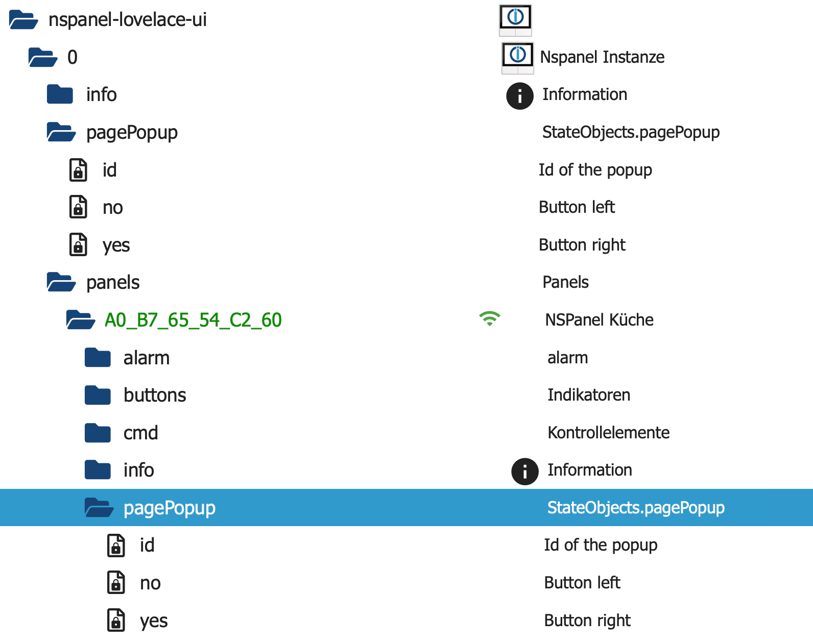Select the highlighted pagePopup row label
The width and height of the screenshot is (813, 644).
pyautogui.click(x=169, y=508)
